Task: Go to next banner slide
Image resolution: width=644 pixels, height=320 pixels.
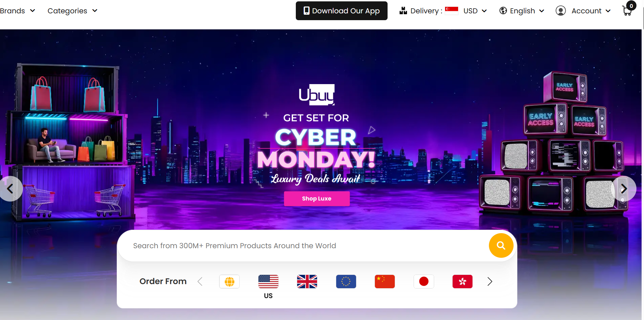Action: coord(624,189)
